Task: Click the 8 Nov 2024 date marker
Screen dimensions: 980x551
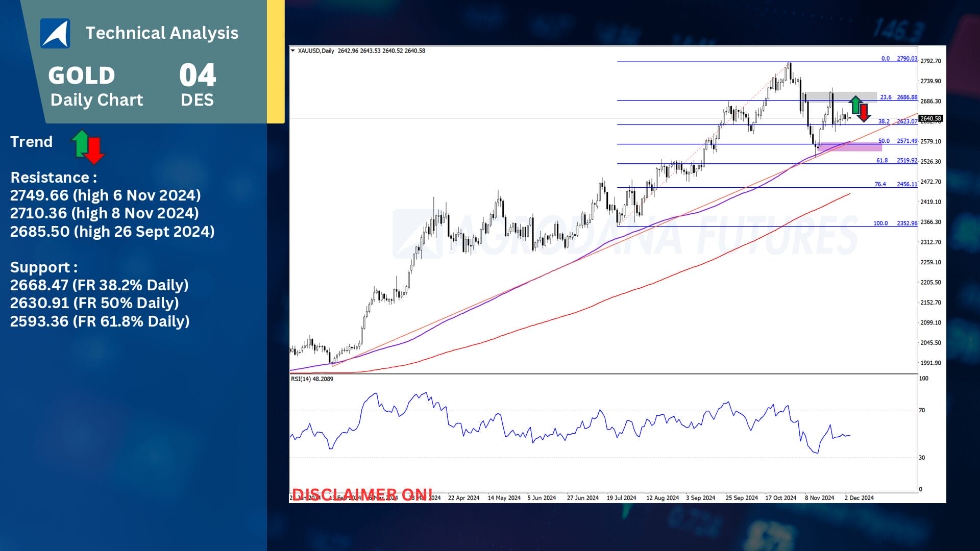Action: [819, 497]
